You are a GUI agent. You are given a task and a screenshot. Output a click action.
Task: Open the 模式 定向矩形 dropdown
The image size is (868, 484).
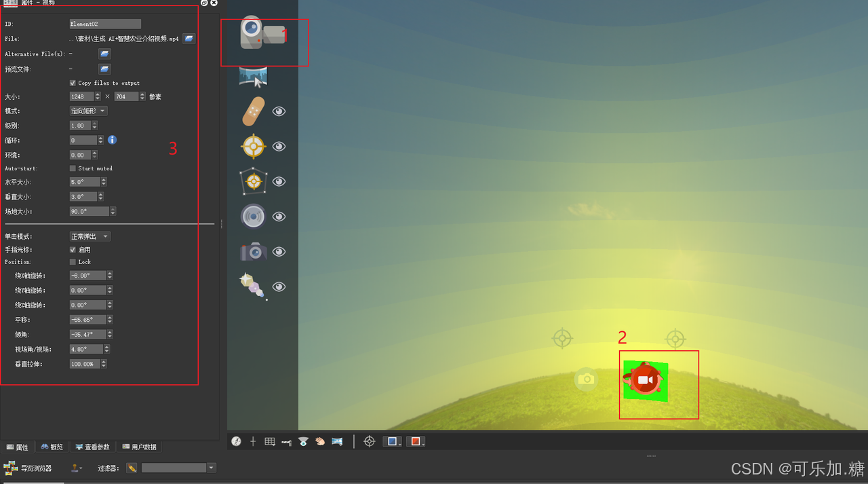89,111
